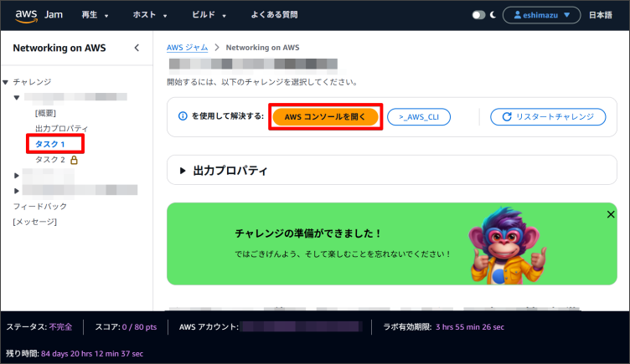Image resolution: width=630 pixels, height=364 pixels.
Task: Open the ホスト dropdown menu
Action: [149, 15]
